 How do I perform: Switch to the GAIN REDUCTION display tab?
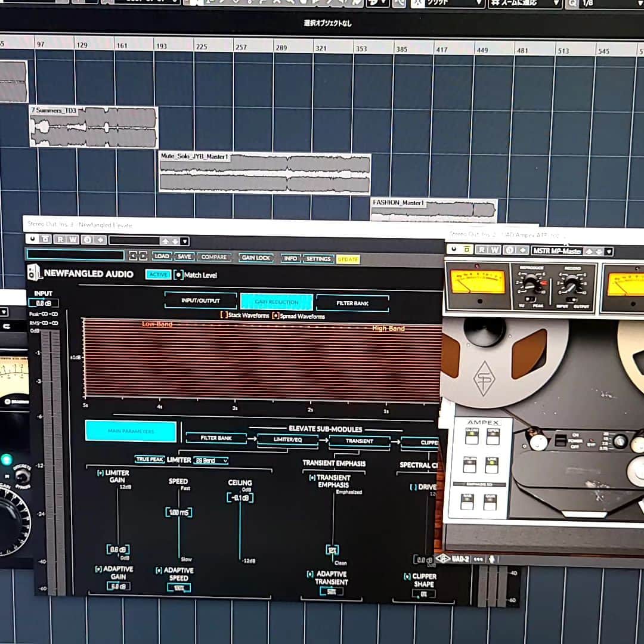click(277, 302)
